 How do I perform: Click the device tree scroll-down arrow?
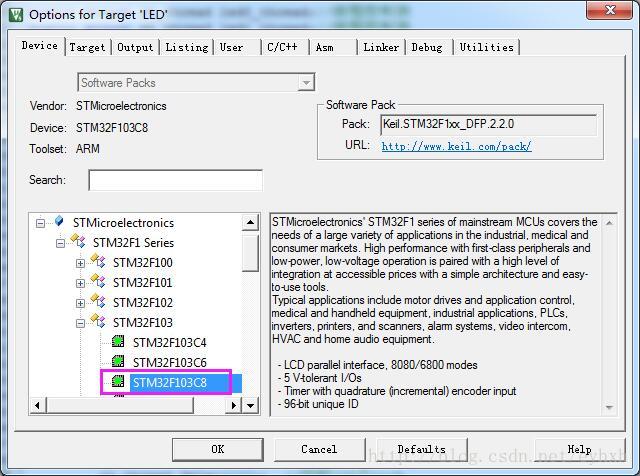pos(250,405)
